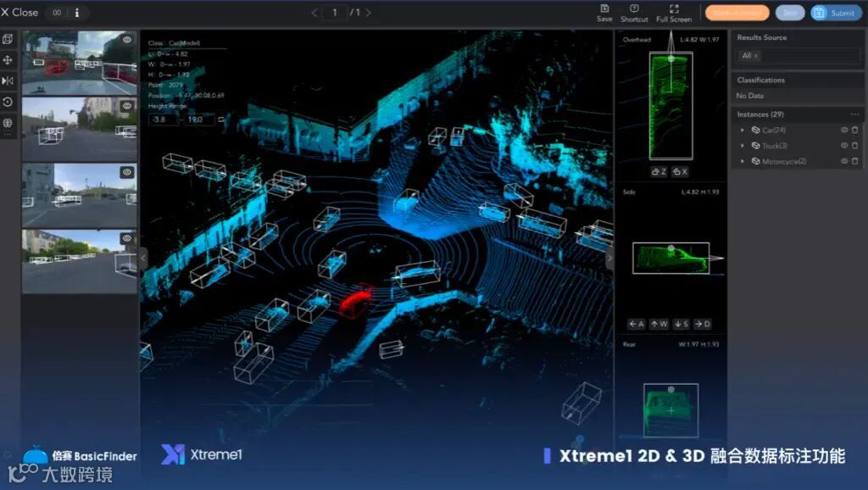Click the Car(24) label
Screen dimensions: 868x490
pos(774,130)
